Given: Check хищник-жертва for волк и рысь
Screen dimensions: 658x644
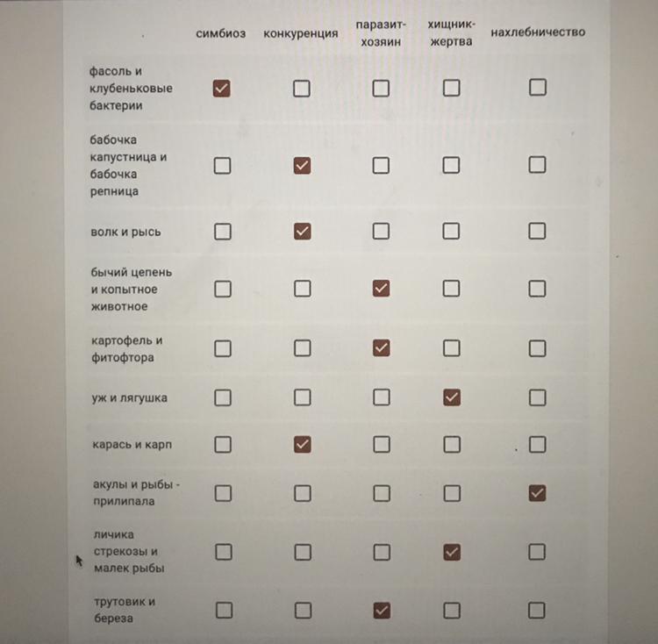Looking at the screenshot, I should click(x=451, y=231).
